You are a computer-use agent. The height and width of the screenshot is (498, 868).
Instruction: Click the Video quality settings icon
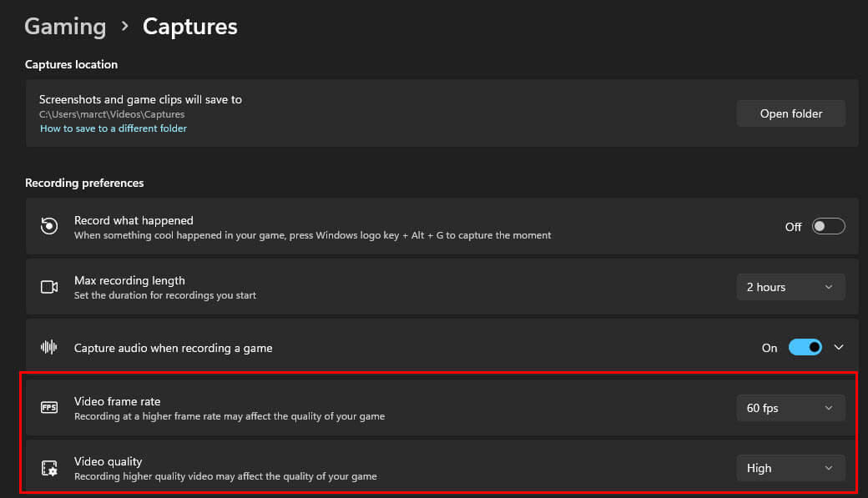coord(49,468)
